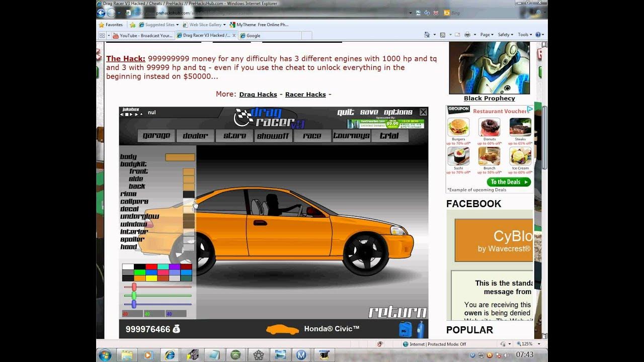Open the trial menu

390,136
